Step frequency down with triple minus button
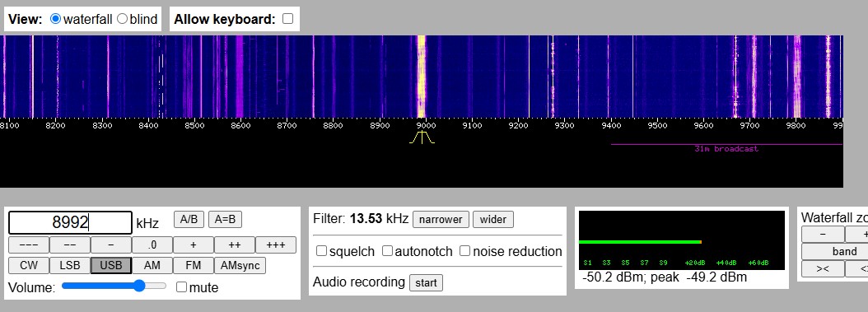The width and height of the screenshot is (868, 312). tap(29, 244)
